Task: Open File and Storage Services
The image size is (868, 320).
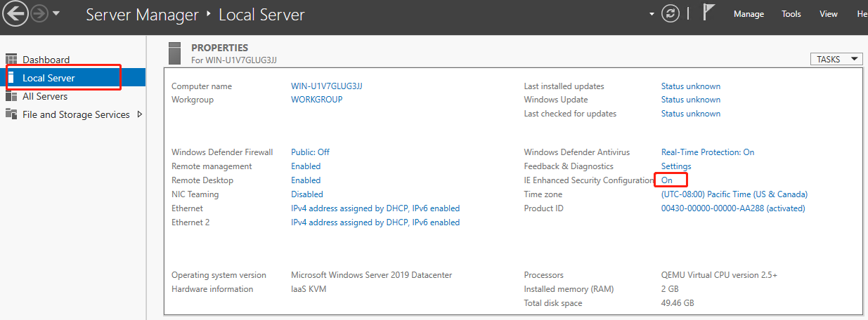Action: click(76, 114)
